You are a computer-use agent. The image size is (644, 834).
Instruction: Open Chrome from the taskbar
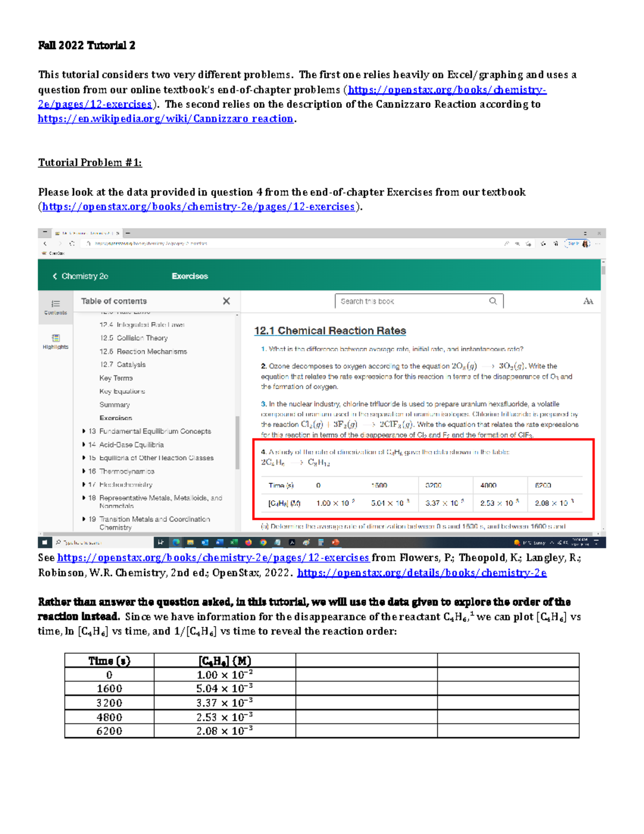(x=263, y=542)
